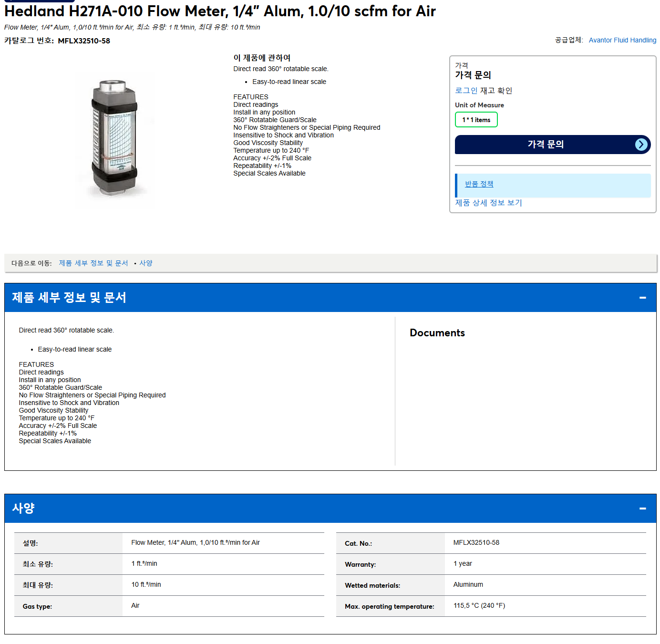Click the Warranty value 1 year
This screenshot has height=644, width=660.
[x=462, y=564]
